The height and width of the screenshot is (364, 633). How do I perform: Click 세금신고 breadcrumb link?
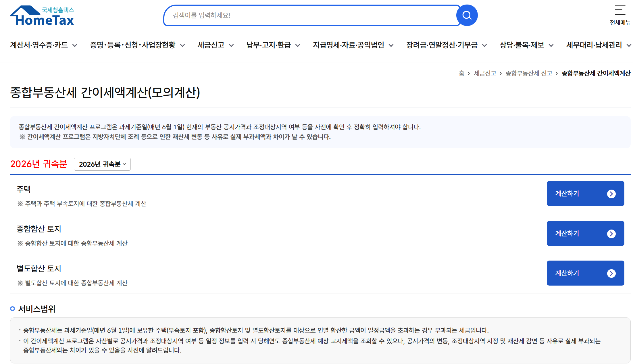coord(485,73)
